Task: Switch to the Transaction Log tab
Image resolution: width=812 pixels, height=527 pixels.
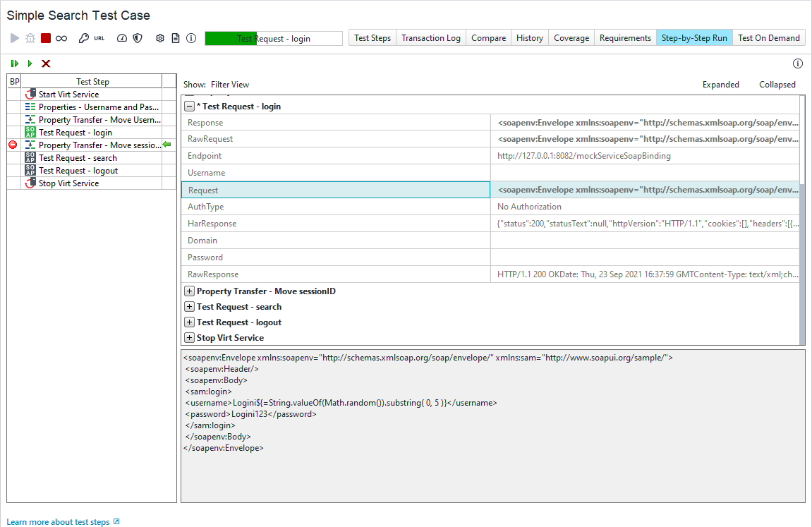Action: (x=430, y=38)
